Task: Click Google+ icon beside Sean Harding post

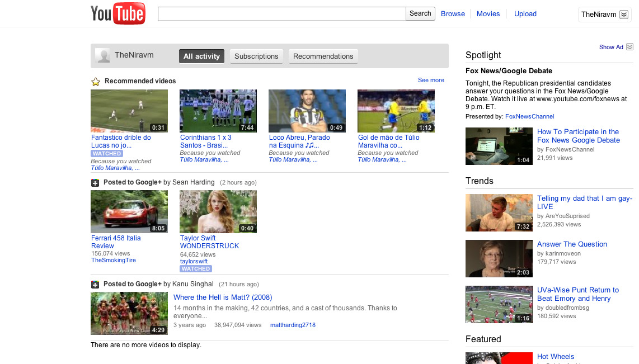Action: click(95, 183)
